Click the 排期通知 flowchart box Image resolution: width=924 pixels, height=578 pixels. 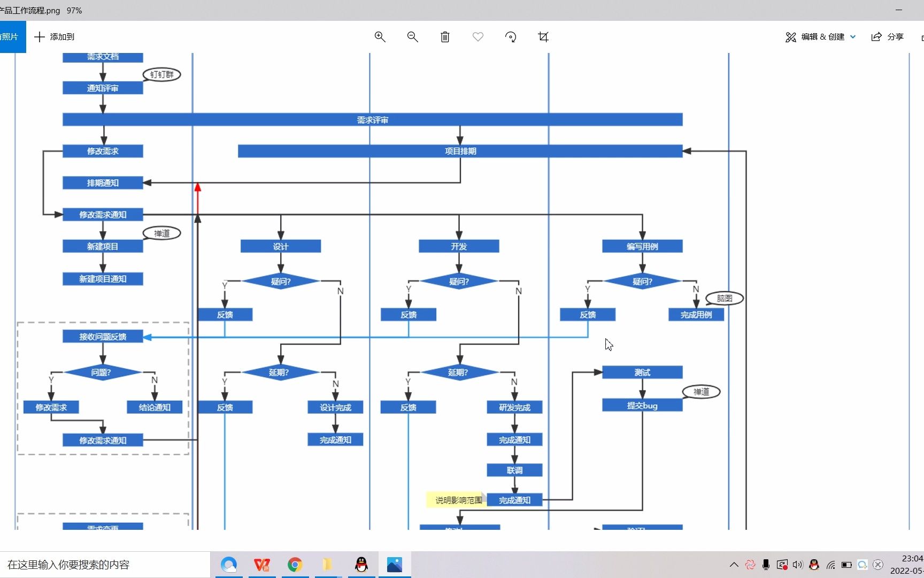tap(103, 182)
